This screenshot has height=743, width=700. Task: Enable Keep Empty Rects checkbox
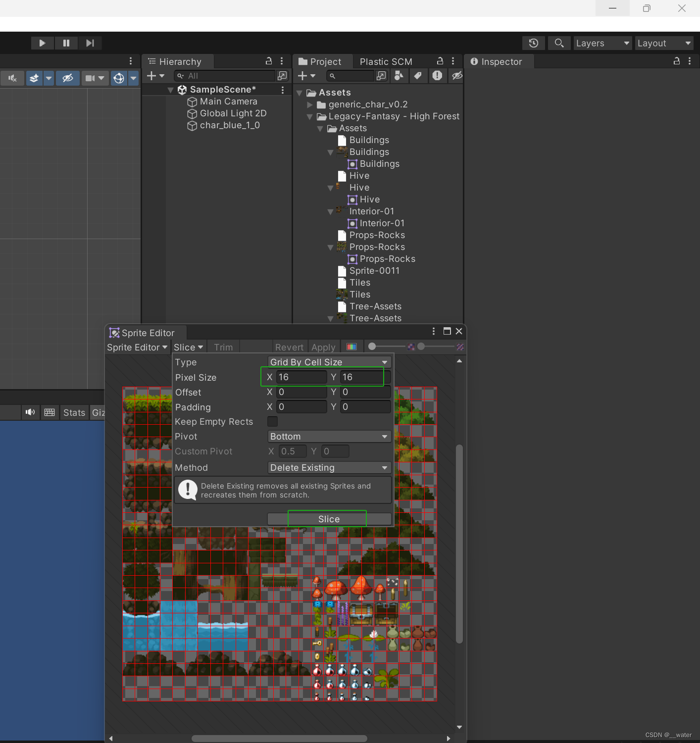(x=272, y=422)
